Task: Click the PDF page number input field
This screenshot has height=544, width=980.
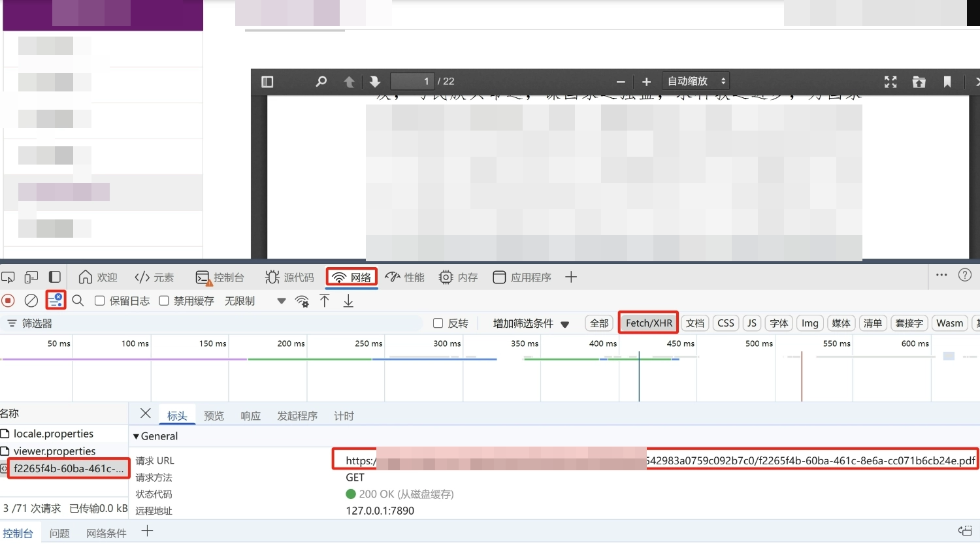Action: [x=412, y=81]
